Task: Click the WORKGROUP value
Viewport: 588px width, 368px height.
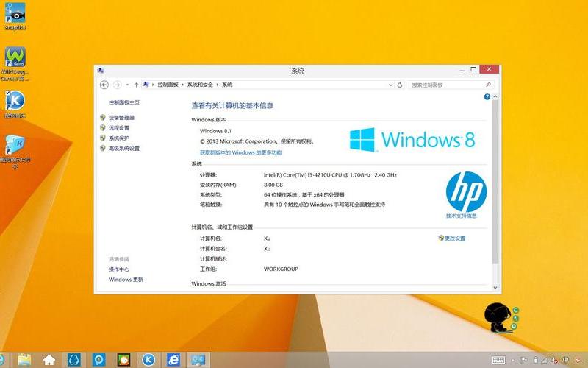Action: [281, 269]
